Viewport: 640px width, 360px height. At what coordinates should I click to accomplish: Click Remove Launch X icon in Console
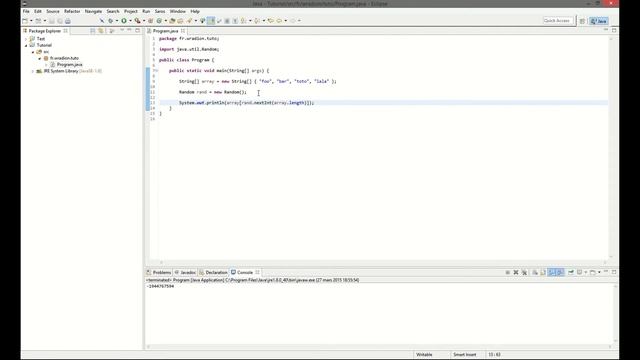516,272
